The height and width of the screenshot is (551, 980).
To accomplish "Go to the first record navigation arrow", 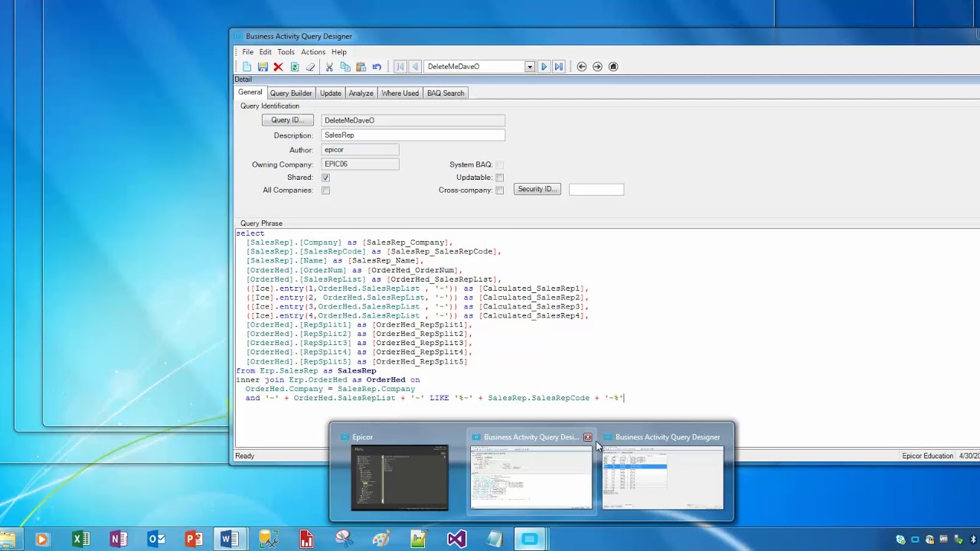I will pos(400,67).
